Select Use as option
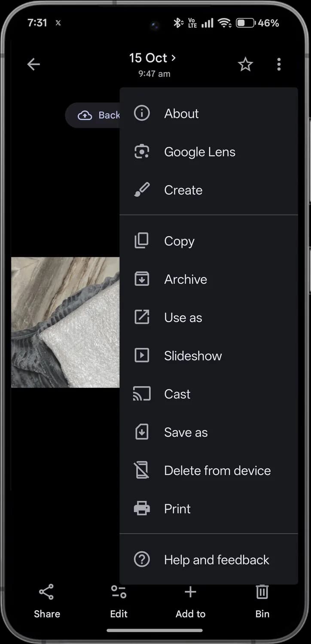This screenshot has height=644, width=311. pos(209,318)
